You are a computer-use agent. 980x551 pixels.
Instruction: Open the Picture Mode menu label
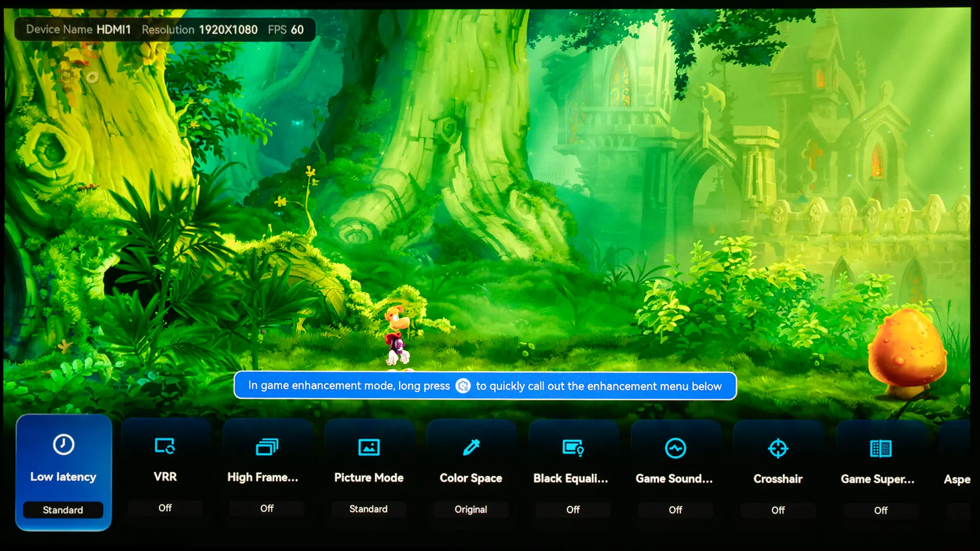[369, 478]
